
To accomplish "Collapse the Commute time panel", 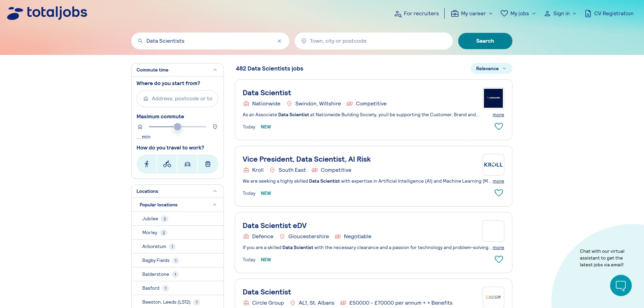I will pos(215,70).
